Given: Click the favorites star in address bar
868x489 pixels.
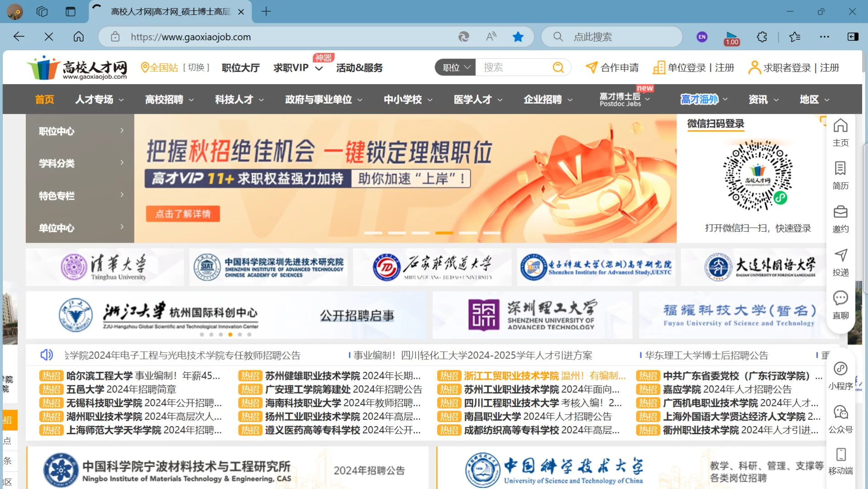Looking at the screenshot, I should 518,37.
